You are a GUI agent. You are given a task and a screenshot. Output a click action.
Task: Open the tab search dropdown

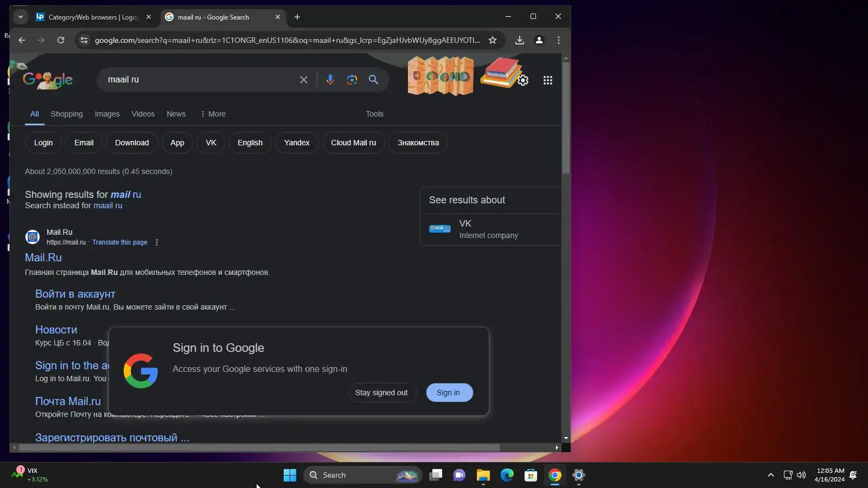click(x=21, y=17)
